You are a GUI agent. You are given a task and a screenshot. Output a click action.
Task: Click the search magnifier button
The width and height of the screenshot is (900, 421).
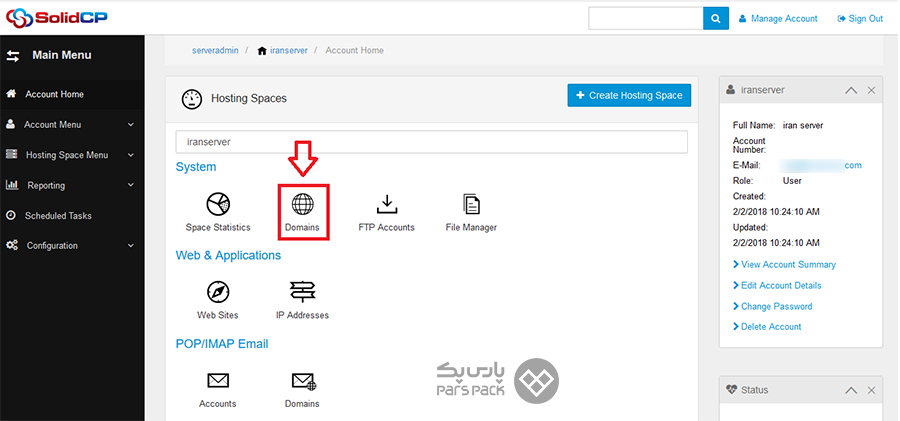pyautogui.click(x=715, y=18)
